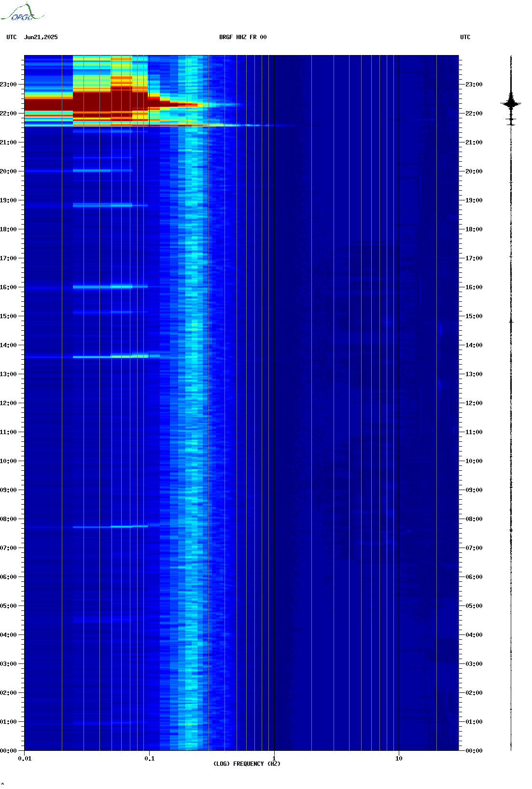Click the 15:00 label on the right time axis

tap(474, 316)
